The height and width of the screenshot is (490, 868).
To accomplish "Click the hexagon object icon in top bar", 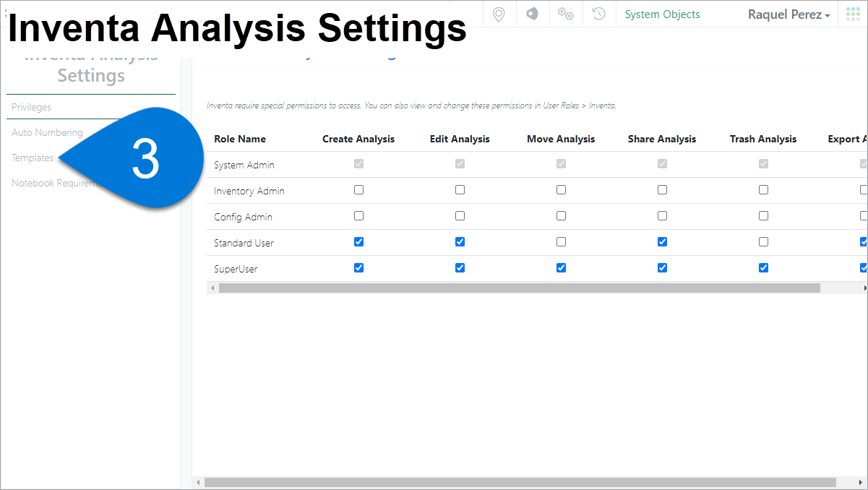I will click(x=532, y=14).
